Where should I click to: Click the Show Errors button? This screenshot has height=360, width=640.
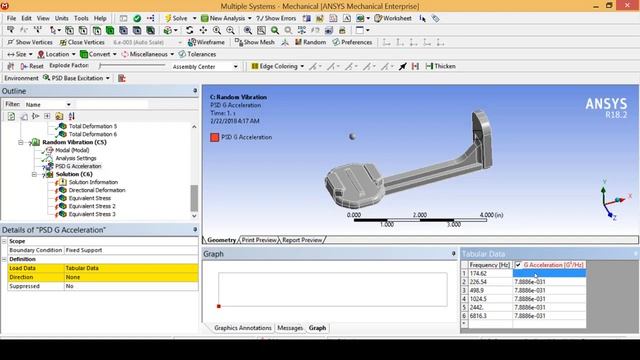(276, 18)
